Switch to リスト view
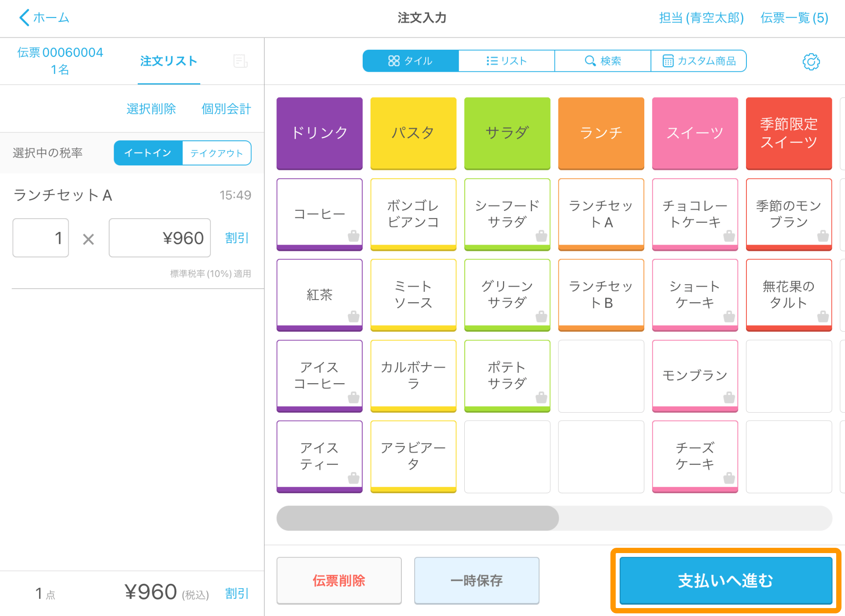 point(507,61)
